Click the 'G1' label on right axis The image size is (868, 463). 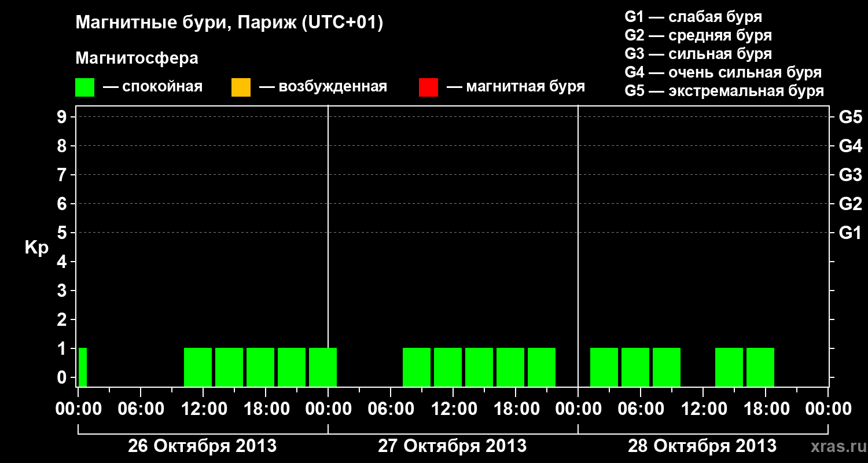(x=850, y=233)
